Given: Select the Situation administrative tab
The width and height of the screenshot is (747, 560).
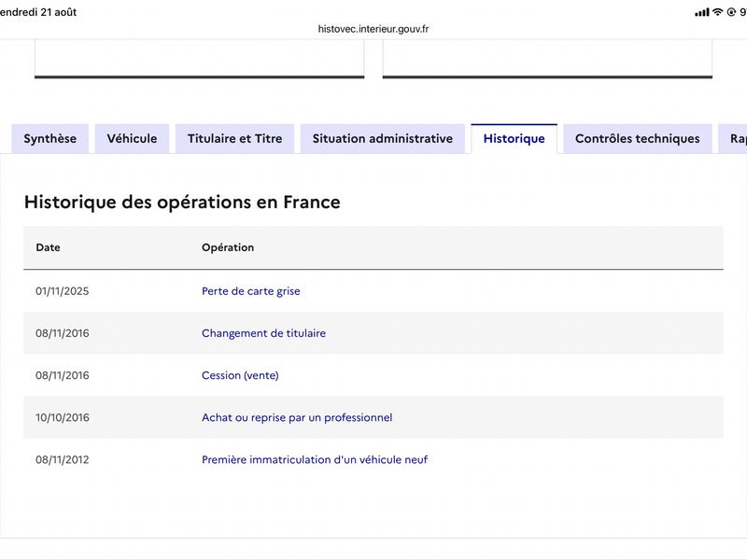Looking at the screenshot, I should coord(383,138).
